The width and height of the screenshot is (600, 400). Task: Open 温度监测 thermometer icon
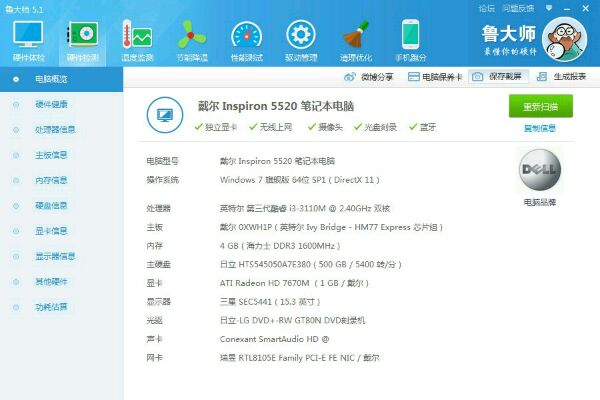[x=137, y=34]
